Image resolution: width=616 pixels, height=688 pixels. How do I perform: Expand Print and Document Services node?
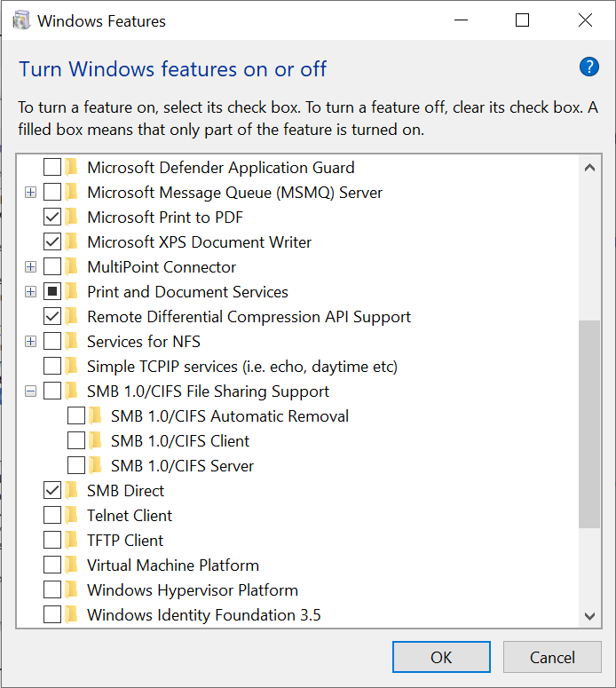[x=30, y=292]
